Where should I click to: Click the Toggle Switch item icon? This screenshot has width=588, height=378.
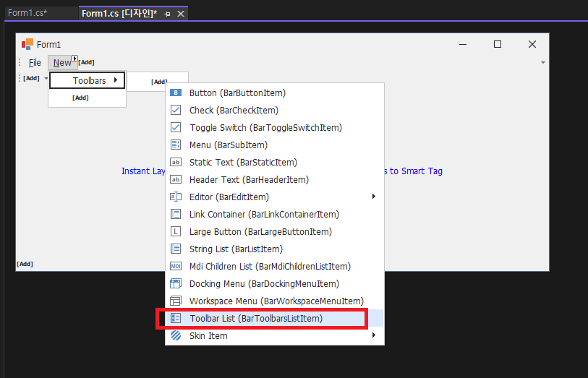coord(176,127)
